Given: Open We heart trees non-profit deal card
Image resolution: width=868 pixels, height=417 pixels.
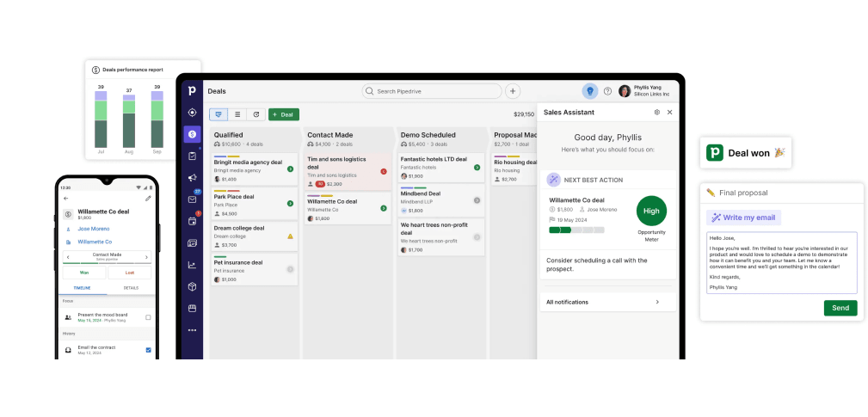Looking at the screenshot, I should pyautogui.click(x=441, y=237).
